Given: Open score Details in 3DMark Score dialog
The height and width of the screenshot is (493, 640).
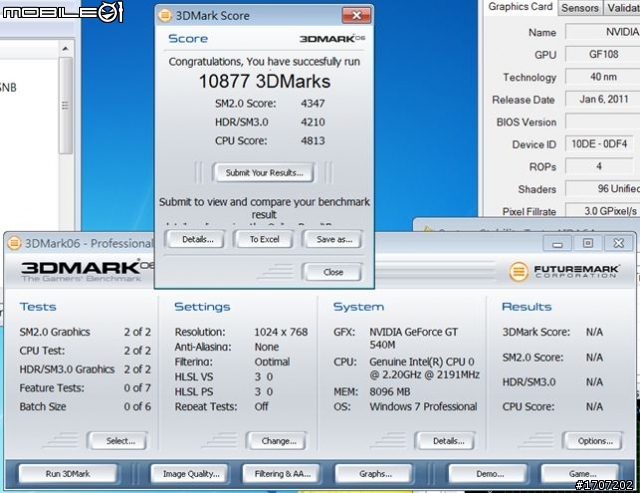Looking at the screenshot, I should [x=195, y=239].
